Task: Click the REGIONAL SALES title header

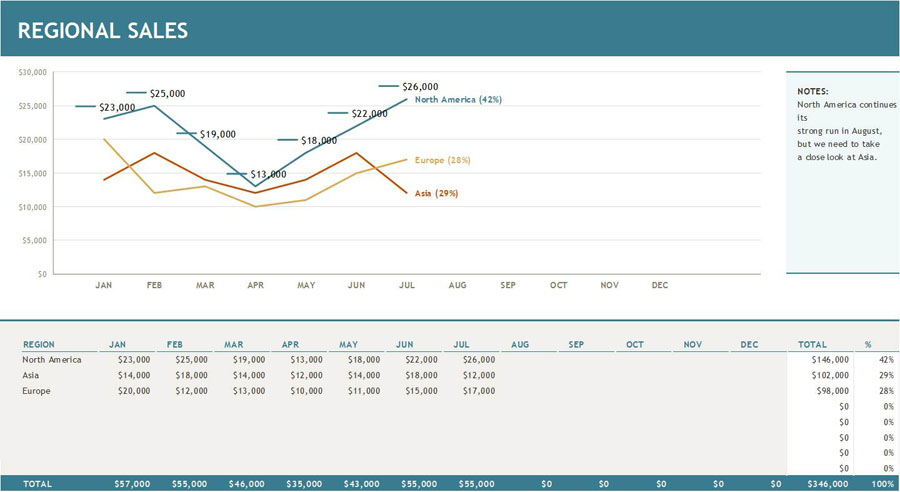Action: coord(103,30)
